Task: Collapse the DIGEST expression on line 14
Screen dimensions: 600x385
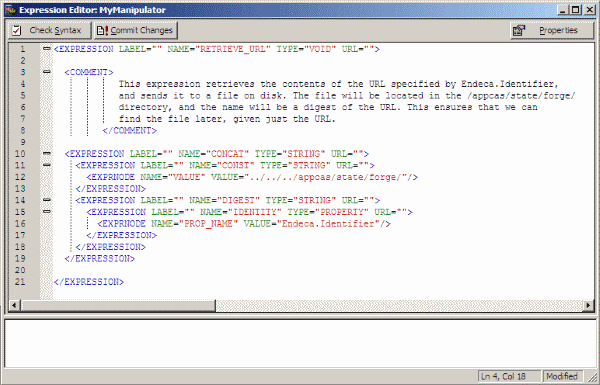Action: tap(47, 200)
